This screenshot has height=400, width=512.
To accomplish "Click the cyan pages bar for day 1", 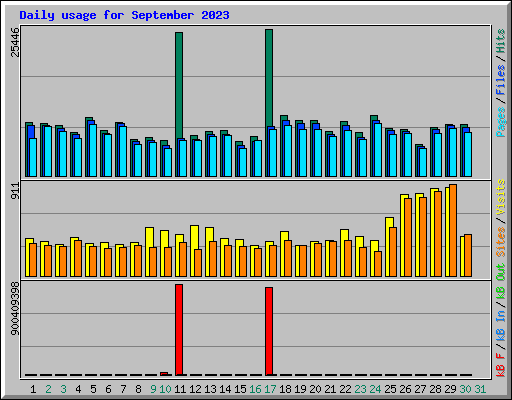I will point(33,157).
